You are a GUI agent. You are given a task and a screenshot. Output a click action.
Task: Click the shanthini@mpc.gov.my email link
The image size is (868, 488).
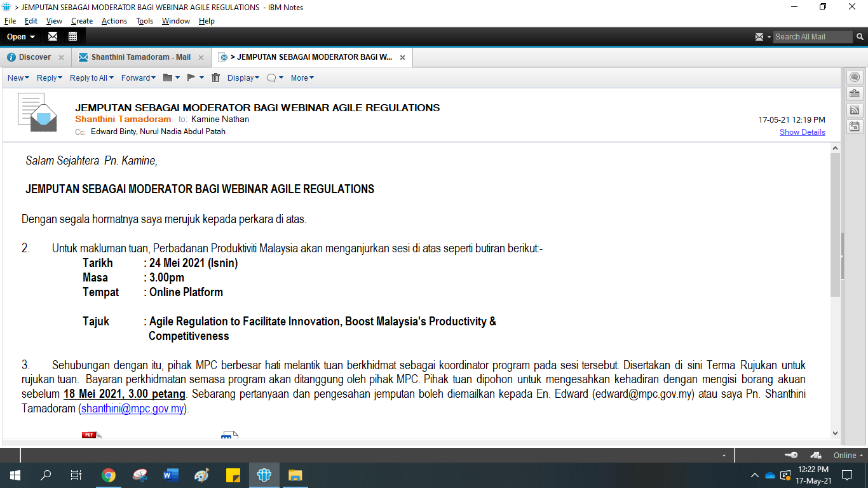click(x=133, y=409)
